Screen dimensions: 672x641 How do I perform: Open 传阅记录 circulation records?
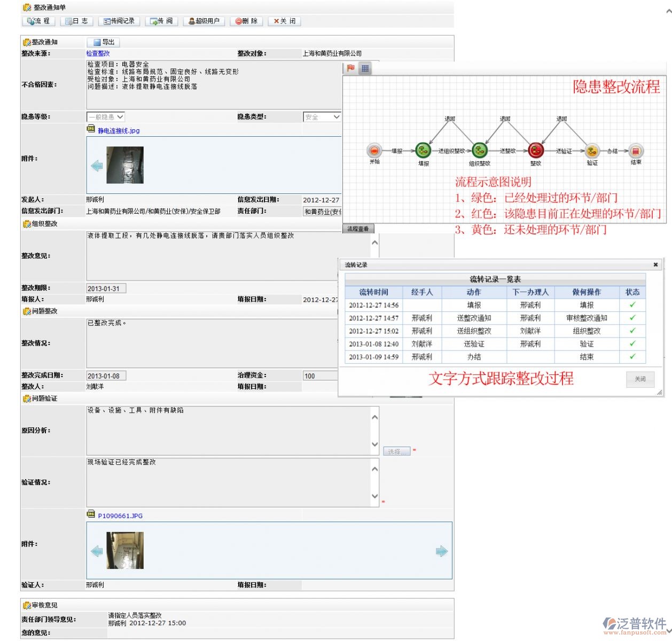(x=119, y=21)
